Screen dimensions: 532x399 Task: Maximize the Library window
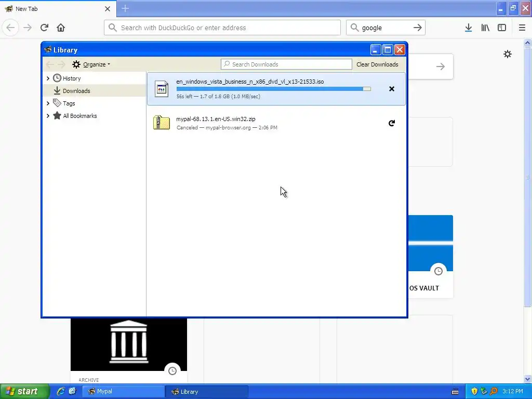pyautogui.click(x=388, y=50)
